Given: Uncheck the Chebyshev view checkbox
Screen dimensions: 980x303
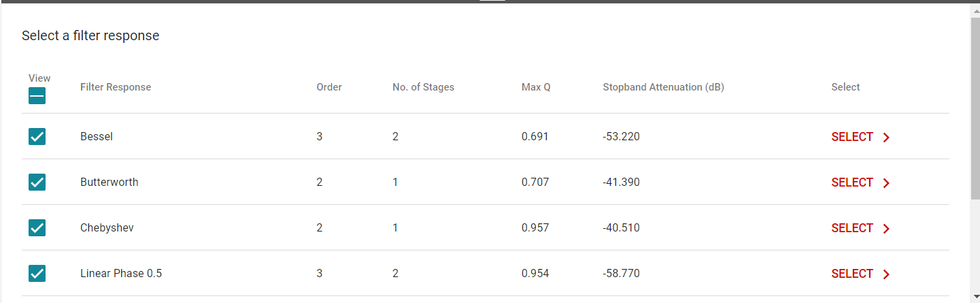Looking at the screenshot, I should point(37,228).
